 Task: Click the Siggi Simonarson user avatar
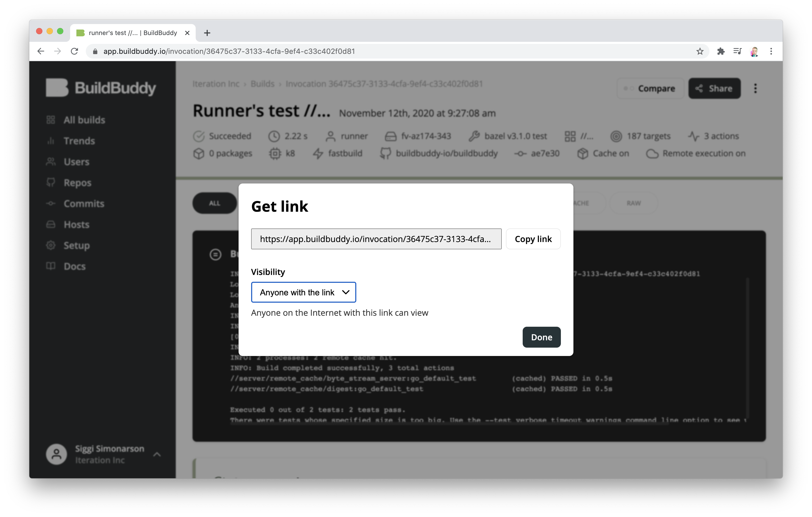(x=56, y=454)
